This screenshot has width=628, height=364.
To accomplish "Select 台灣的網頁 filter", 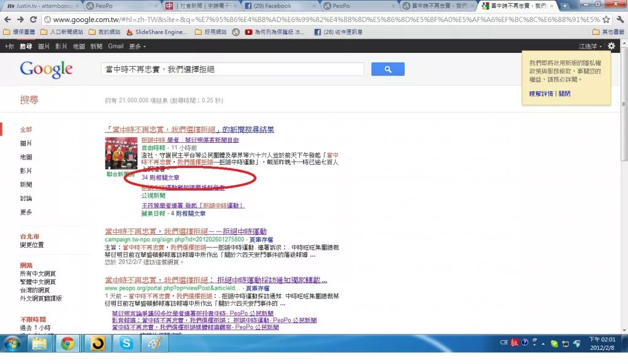I will click(35, 290).
